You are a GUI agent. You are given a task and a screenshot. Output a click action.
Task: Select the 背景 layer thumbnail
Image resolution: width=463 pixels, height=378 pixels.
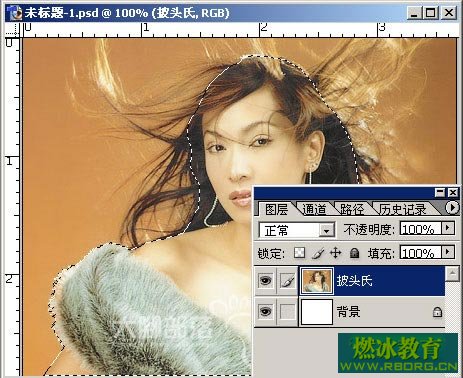pos(317,312)
